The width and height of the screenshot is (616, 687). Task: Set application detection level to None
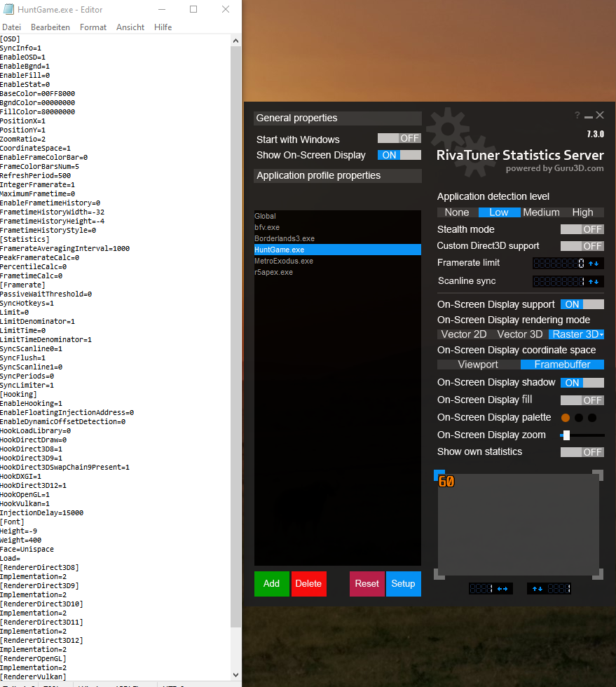pos(457,212)
